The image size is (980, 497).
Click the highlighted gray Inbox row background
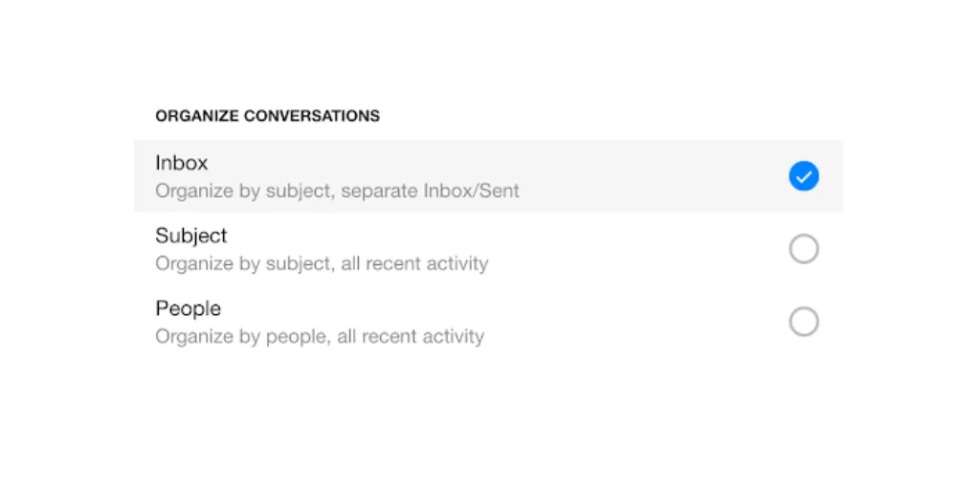[489, 176]
